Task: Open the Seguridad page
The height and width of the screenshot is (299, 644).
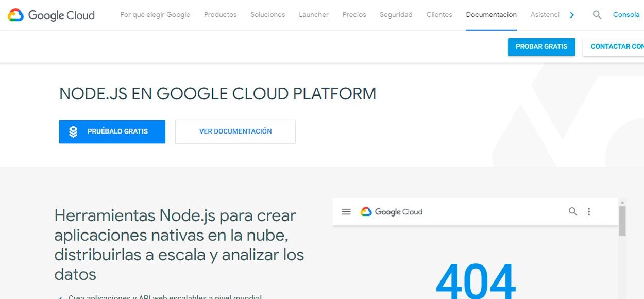Action: coord(396,15)
